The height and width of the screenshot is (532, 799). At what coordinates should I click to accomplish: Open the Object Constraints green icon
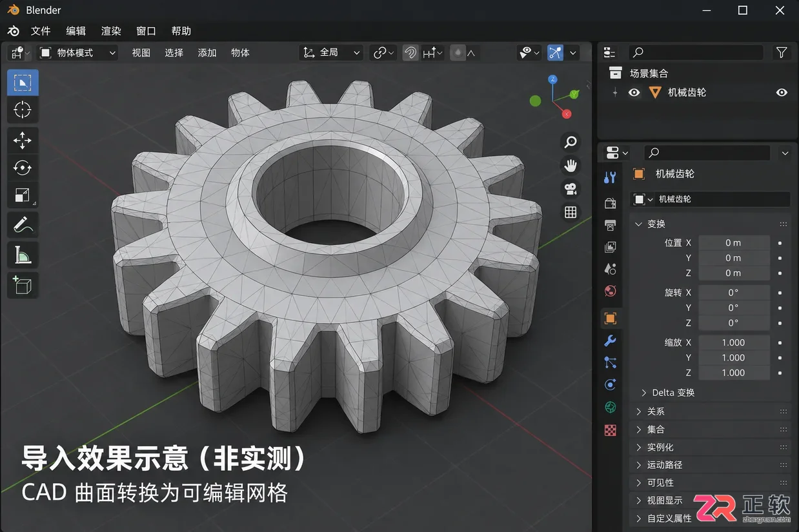pos(610,407)
